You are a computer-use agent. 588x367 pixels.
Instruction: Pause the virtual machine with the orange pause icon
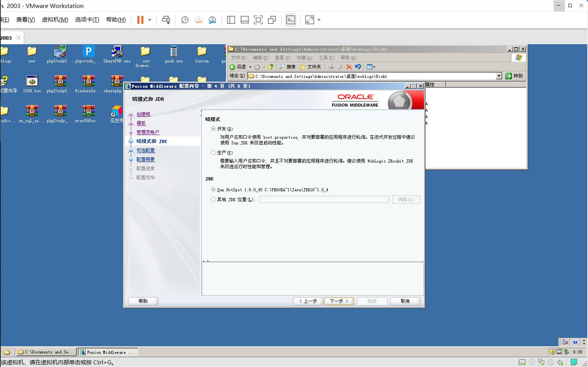coord(140,20)
